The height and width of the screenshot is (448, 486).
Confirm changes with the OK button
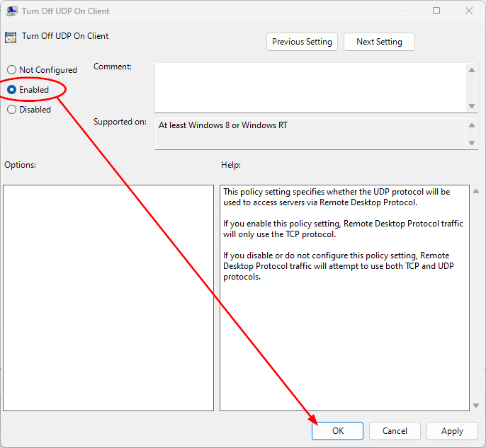(x=337, y=430)
